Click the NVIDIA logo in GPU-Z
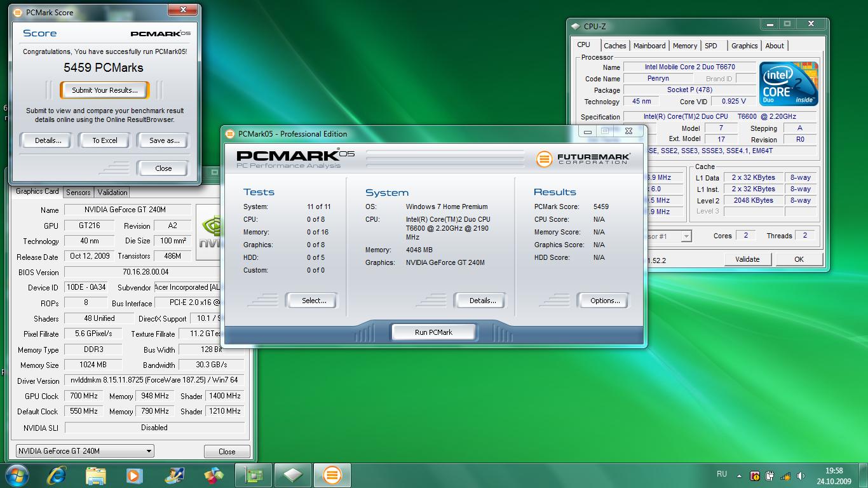 click(x=209, y=233)
